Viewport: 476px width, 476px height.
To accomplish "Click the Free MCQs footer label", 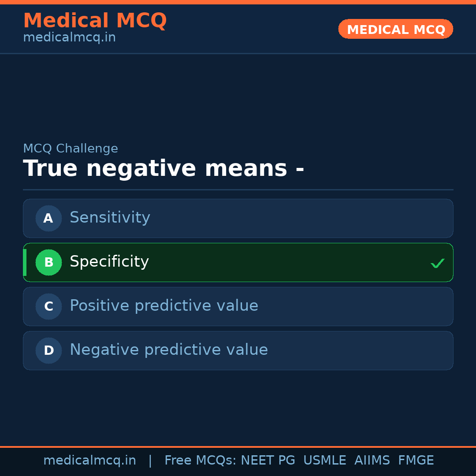I will tap(200, 461).
